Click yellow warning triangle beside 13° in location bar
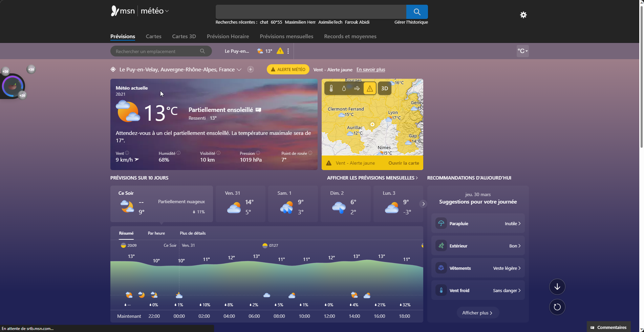 (x=280, y=51)
